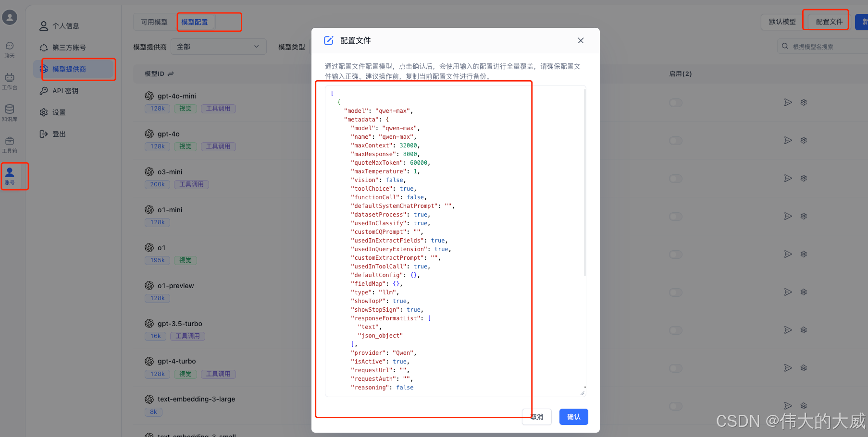Toggle enable switch for o1
This screenshot has width=868, height=437.
[x=676, y=255]
